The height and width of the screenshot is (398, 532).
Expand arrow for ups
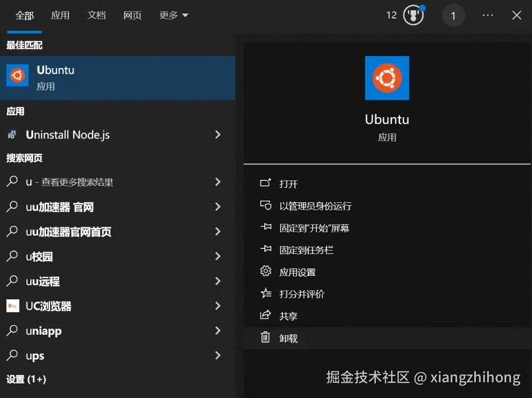point(218,355)
